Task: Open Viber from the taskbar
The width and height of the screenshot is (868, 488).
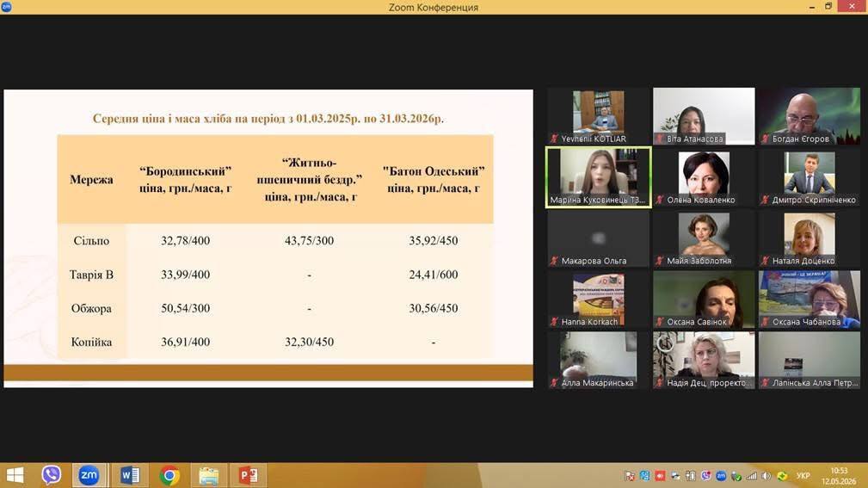Action: pyautogui.click(x=51, y=475)
